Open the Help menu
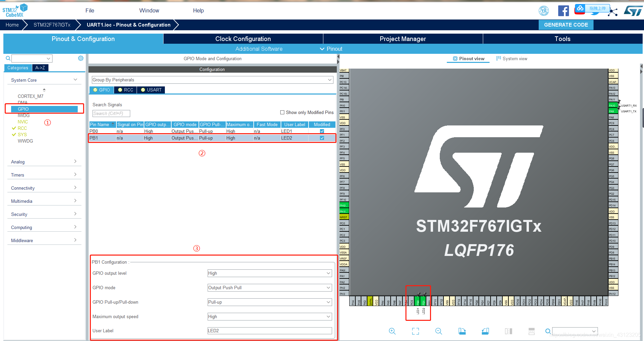Image resolution: width=644 pixels, height=341 pixels. click(x=198, y=10)
